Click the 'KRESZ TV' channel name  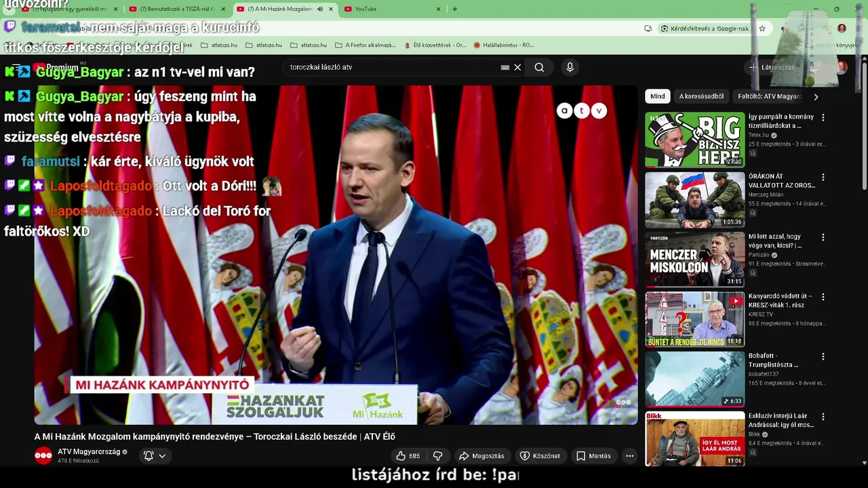coord(761,314)
